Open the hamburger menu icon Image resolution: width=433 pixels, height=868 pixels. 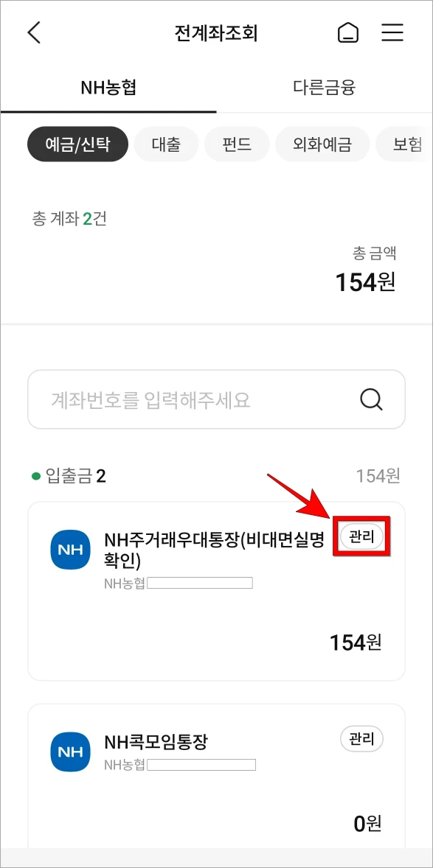[392, 32]
